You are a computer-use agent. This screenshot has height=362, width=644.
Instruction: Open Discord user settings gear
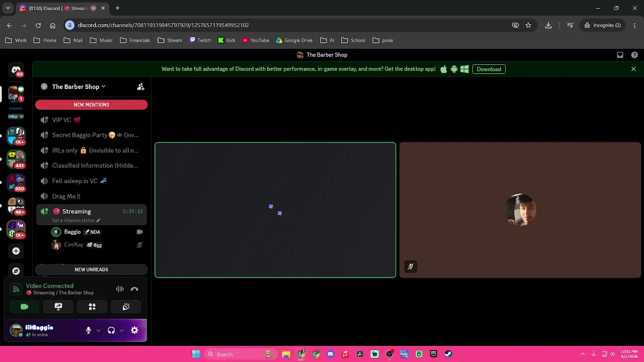134,330
